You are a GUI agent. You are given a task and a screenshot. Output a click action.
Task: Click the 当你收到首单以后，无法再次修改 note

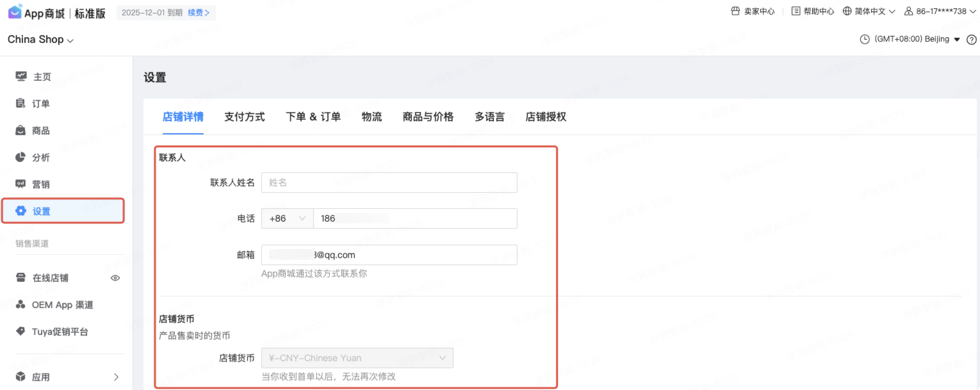pos(329,376)
